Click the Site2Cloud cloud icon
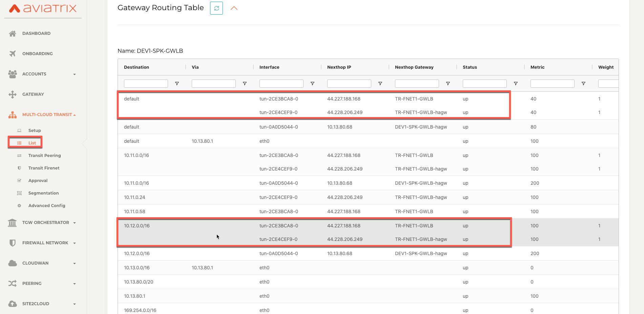Image resolution: width=644 pixels, height=314 pixels. click(13, 304)
